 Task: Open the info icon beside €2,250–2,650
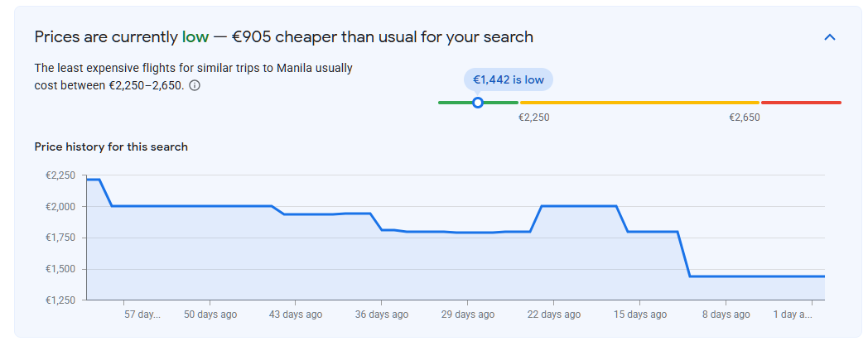pyautogui.click(x=195, y=86)
